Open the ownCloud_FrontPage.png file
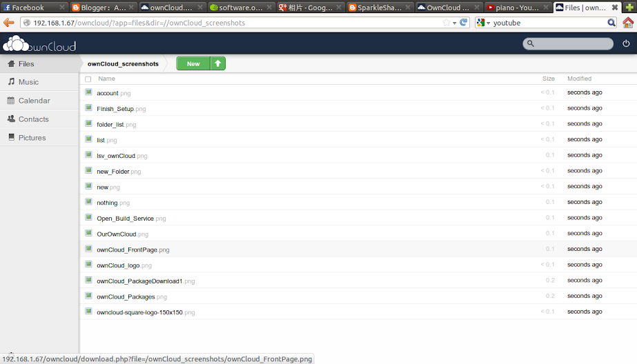The height and width of the screenshot is (364, 637). [133, 250]
